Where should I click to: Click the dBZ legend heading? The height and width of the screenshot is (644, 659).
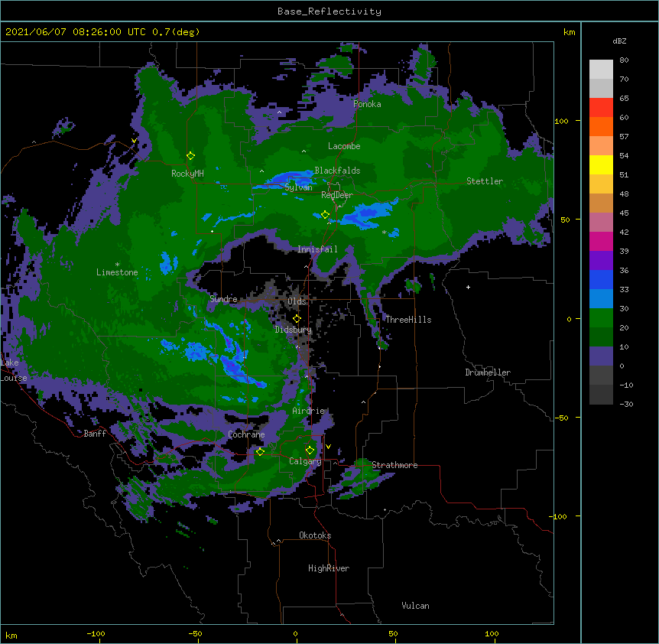(619, 41)
